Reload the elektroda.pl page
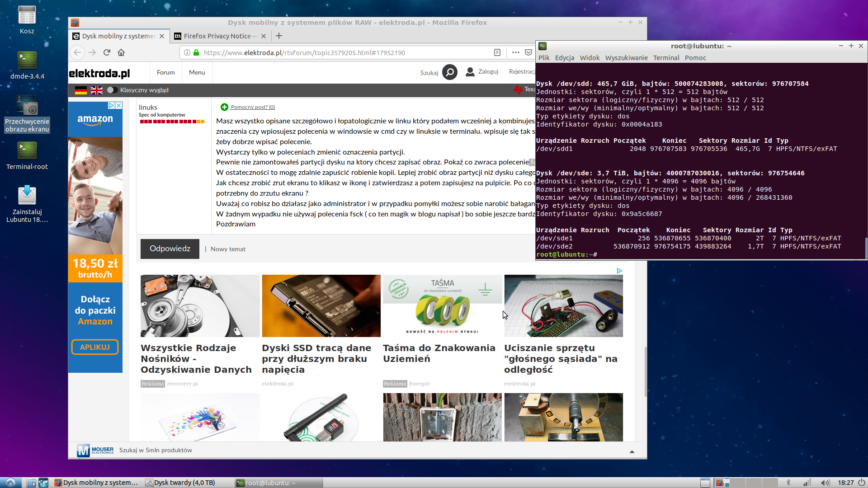 click(x=107, y=52)
